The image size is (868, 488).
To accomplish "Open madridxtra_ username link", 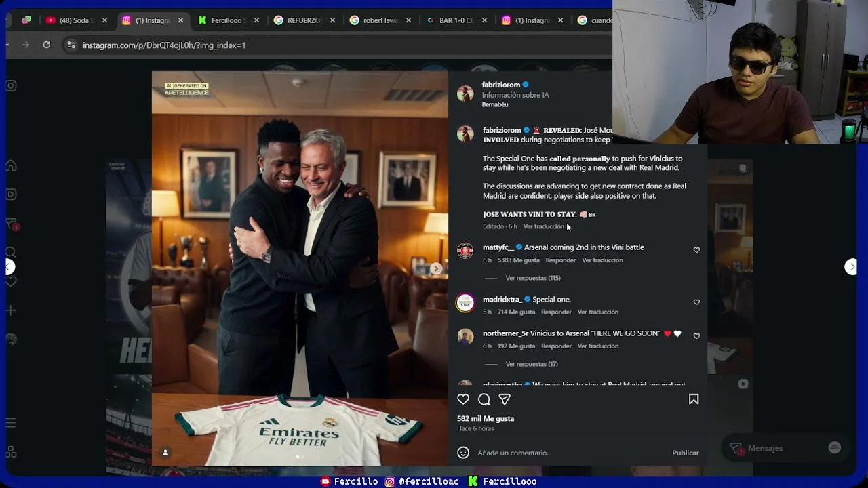I will click(502, 300).
